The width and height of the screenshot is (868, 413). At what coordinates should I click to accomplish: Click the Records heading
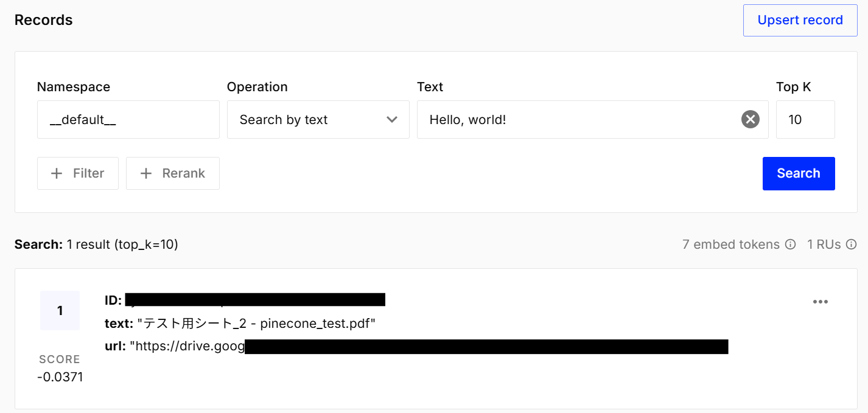(x=44, y=20)
